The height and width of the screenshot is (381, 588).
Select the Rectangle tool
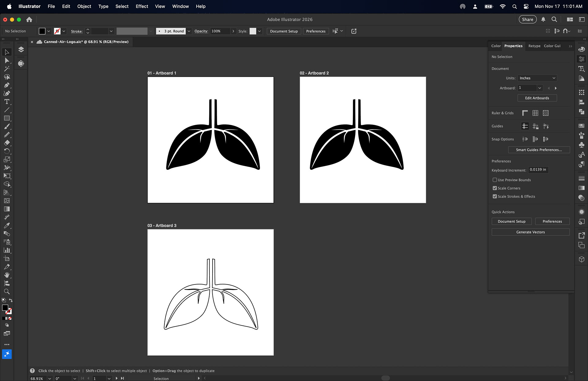(7, 118)
